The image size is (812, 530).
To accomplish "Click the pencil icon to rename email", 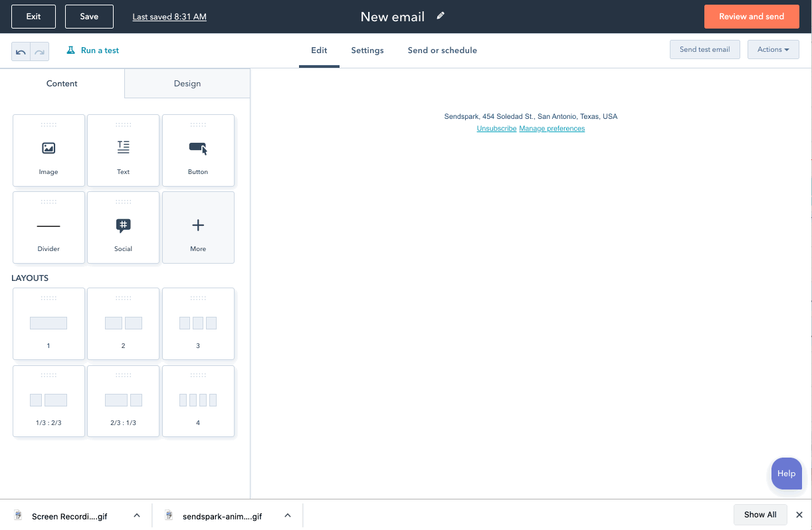I will 441,16.
